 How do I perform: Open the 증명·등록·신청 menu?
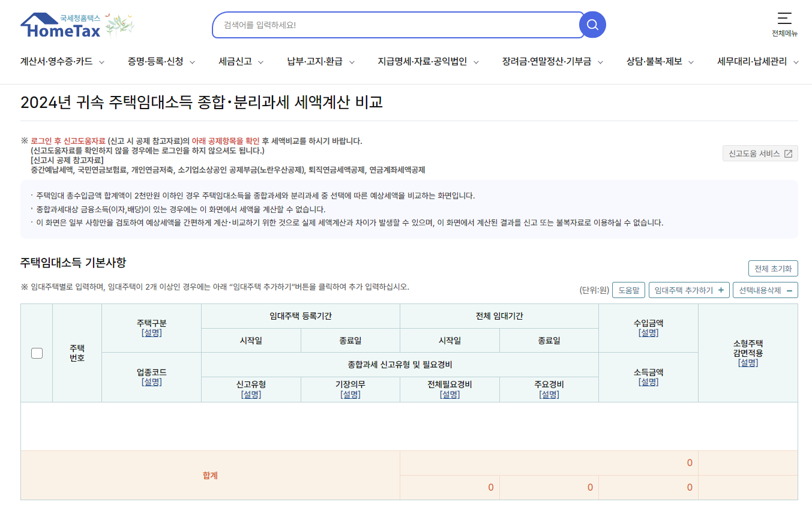[x=155, y=61]
